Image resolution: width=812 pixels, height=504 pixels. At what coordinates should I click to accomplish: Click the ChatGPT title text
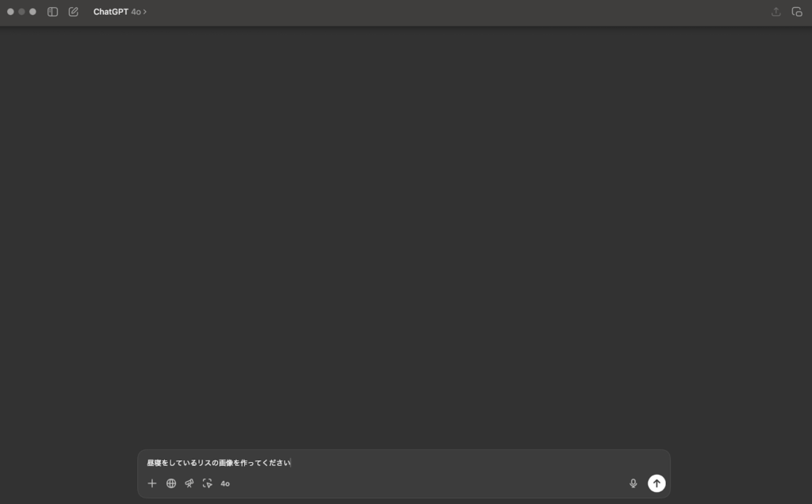[111, 11]
